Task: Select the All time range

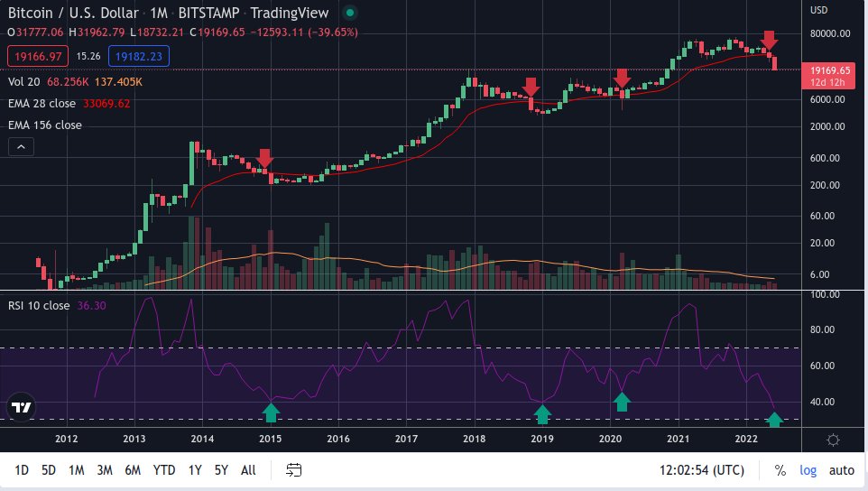Action: click(248, 470)
